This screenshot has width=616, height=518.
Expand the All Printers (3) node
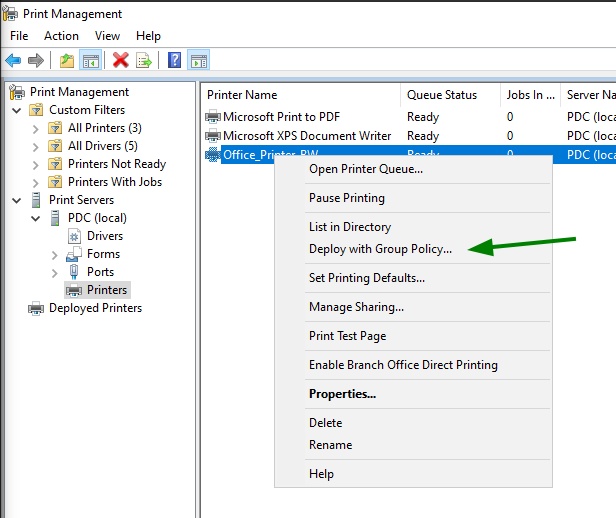click(x=36, y=129)
